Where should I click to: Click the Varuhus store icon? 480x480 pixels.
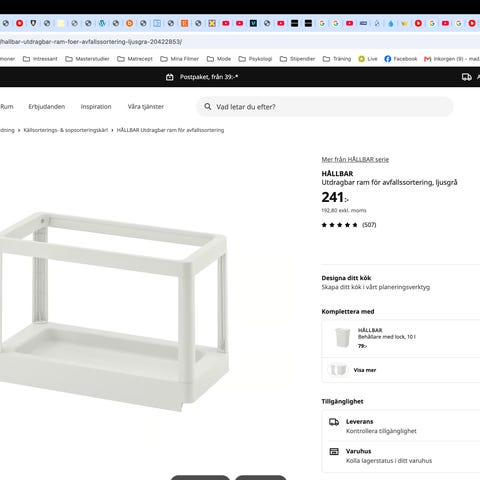pos(334,452)
